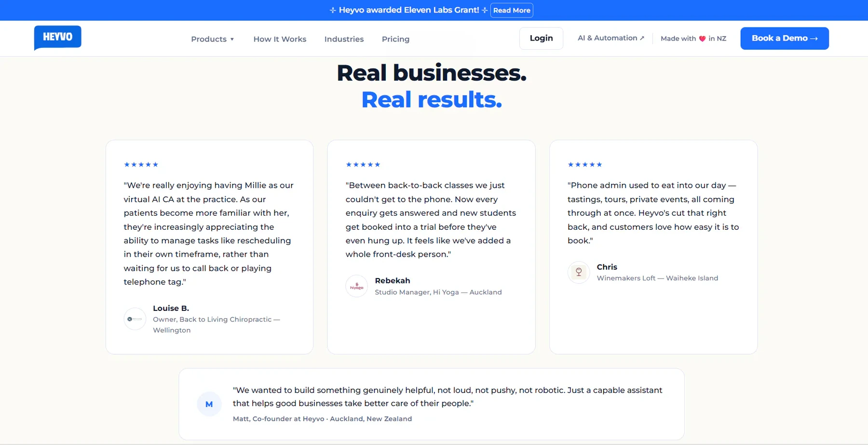Open the How It Works page
This screenshot has height=445, width=868.
point(280,39)
